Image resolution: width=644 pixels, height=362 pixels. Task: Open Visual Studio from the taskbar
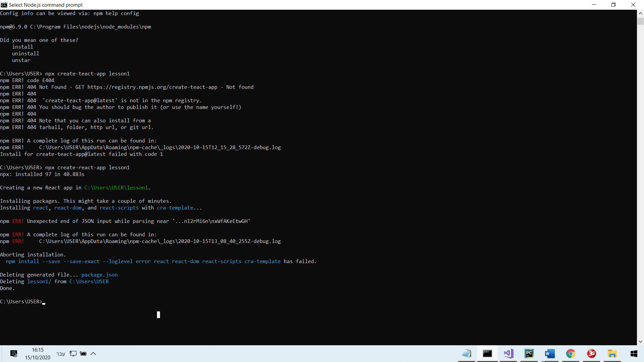(x=508, y=354)
